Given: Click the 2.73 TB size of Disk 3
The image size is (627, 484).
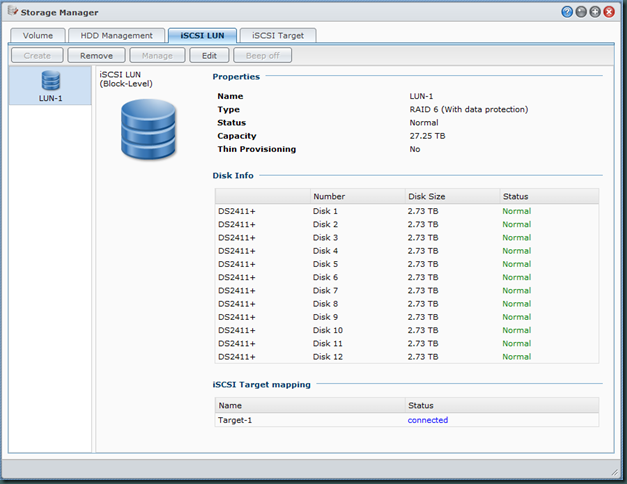Looking at the screenshot, I should click(423, 238).
